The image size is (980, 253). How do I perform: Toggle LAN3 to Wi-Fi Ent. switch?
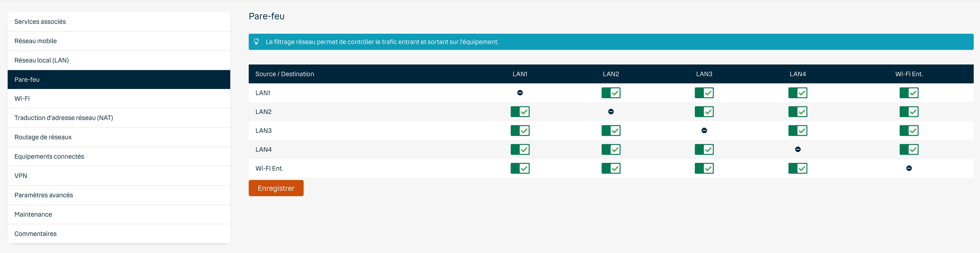tap(908, 131)
